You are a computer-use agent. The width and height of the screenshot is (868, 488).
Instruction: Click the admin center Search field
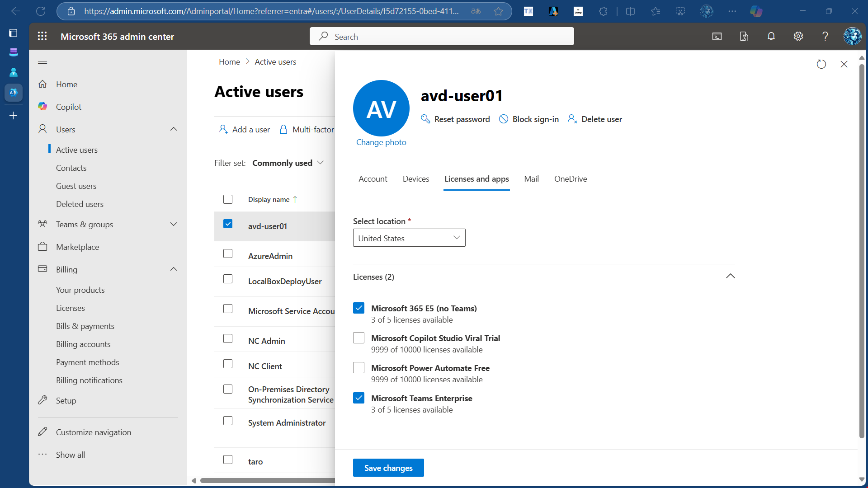(441, 36)
